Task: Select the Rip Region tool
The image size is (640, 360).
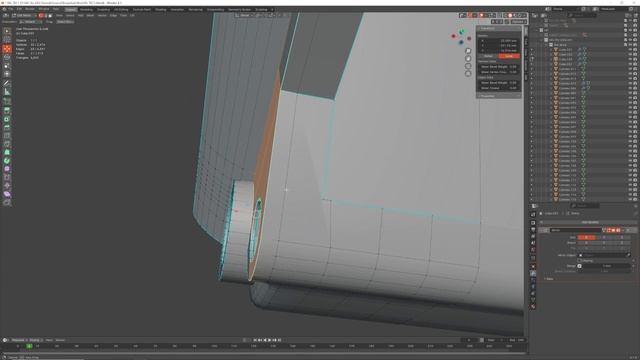Action: coord(7,202)
